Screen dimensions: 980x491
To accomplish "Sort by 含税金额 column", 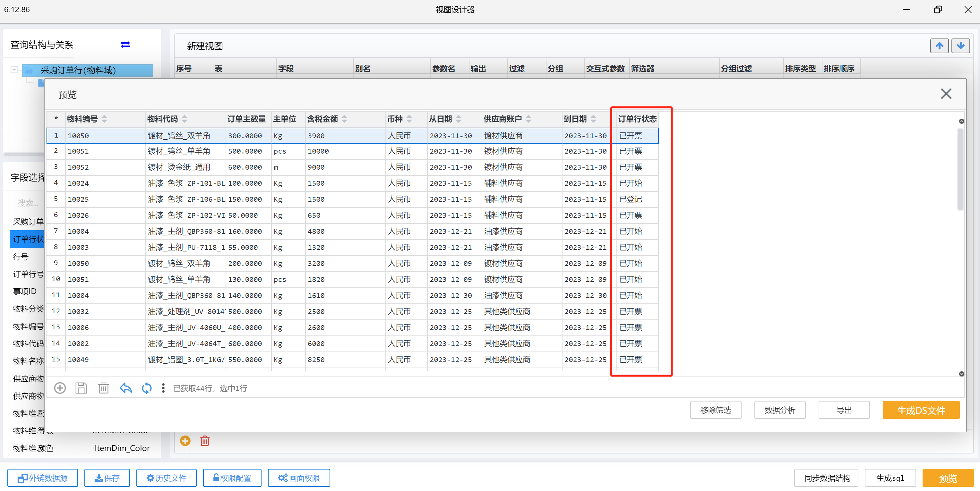I will (x=344, y=119).
